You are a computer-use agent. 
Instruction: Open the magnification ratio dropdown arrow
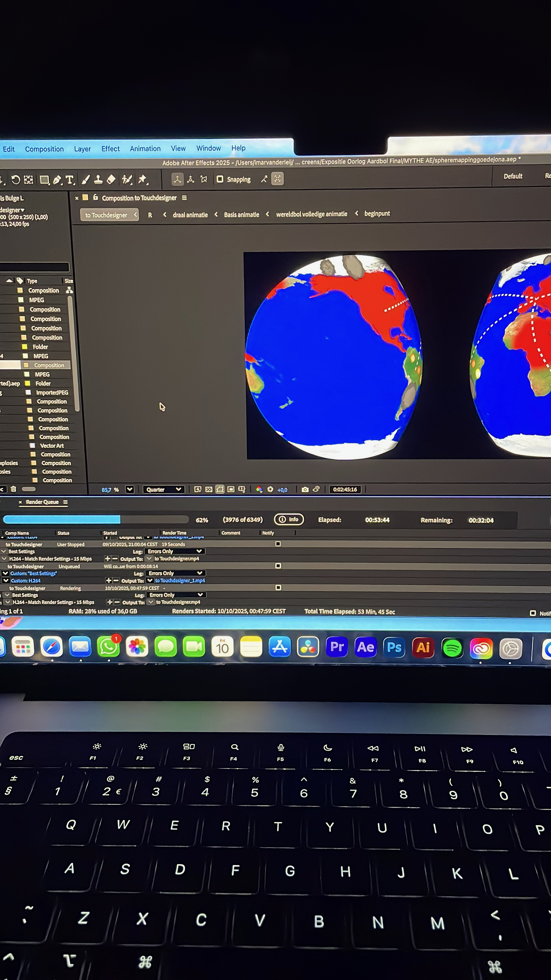130,490
